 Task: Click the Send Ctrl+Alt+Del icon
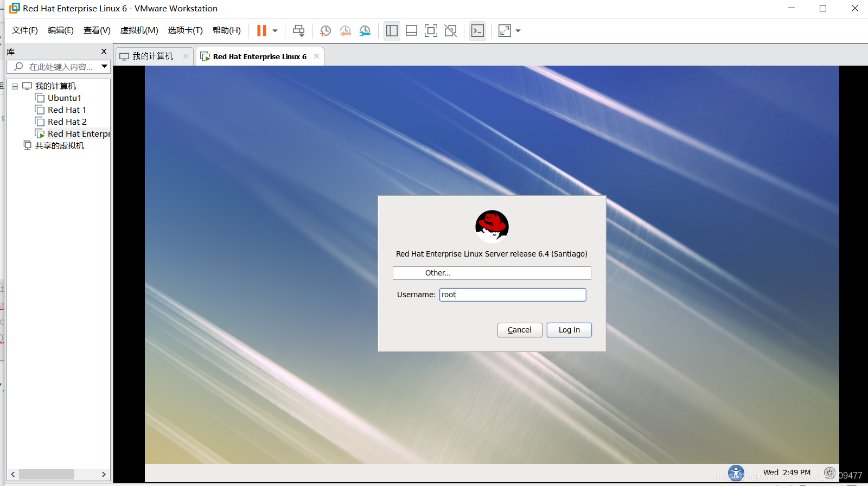(x=299, y=31)
